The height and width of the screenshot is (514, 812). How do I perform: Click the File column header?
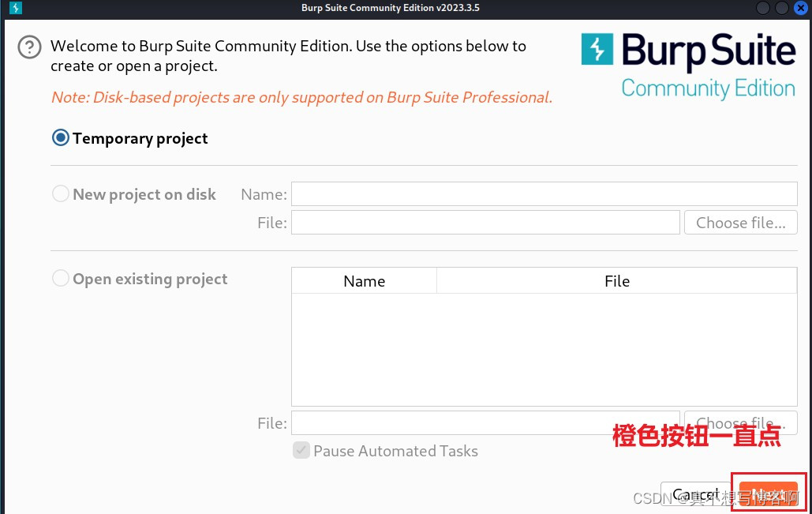[x=617, y=281]
